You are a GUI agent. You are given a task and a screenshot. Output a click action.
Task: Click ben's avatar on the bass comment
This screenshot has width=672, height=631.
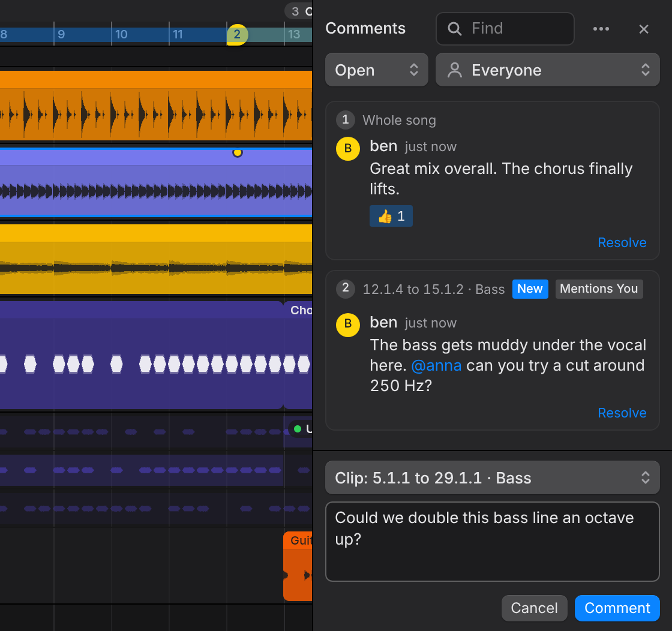347,324
